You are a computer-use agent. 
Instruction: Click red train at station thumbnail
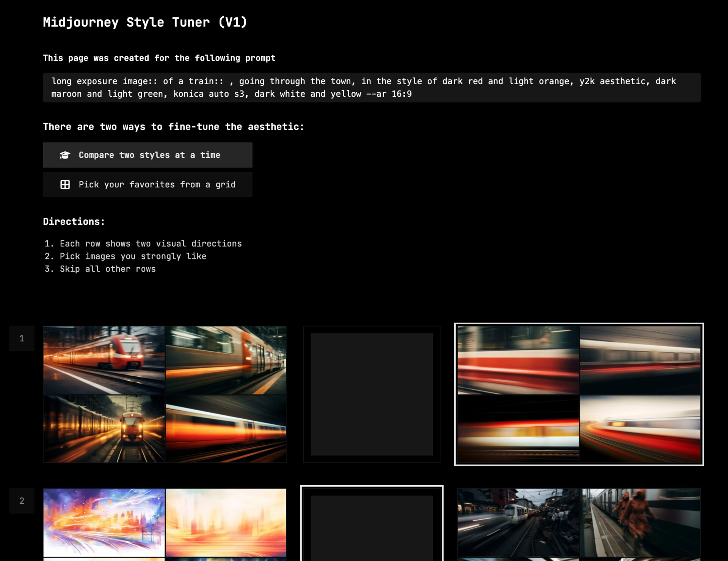[x=104, y=360]
